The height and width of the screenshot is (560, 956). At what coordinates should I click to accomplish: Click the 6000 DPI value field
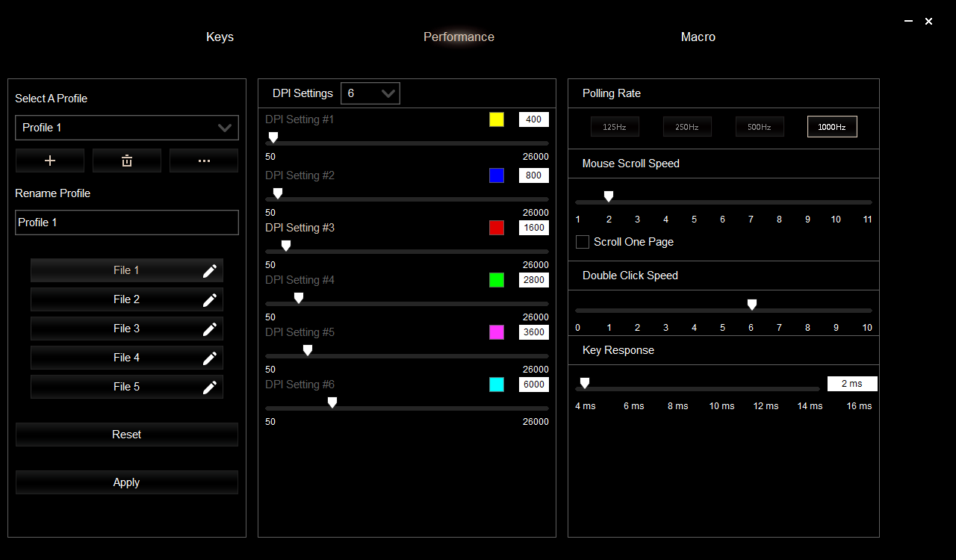point(534,385)
